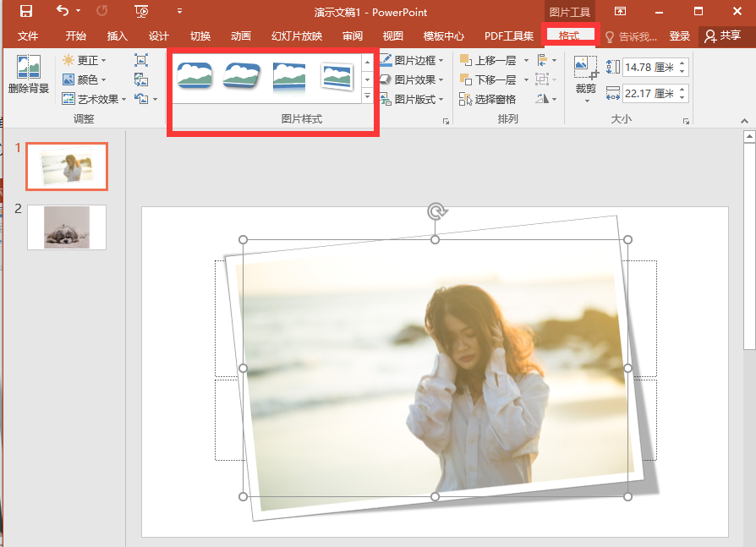
Task: Switch to the 切换 tab
Action: pos(200,36)
